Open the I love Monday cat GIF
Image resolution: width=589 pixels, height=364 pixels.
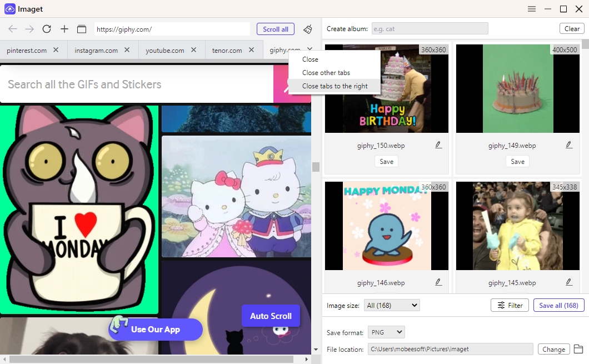(79, 210)
